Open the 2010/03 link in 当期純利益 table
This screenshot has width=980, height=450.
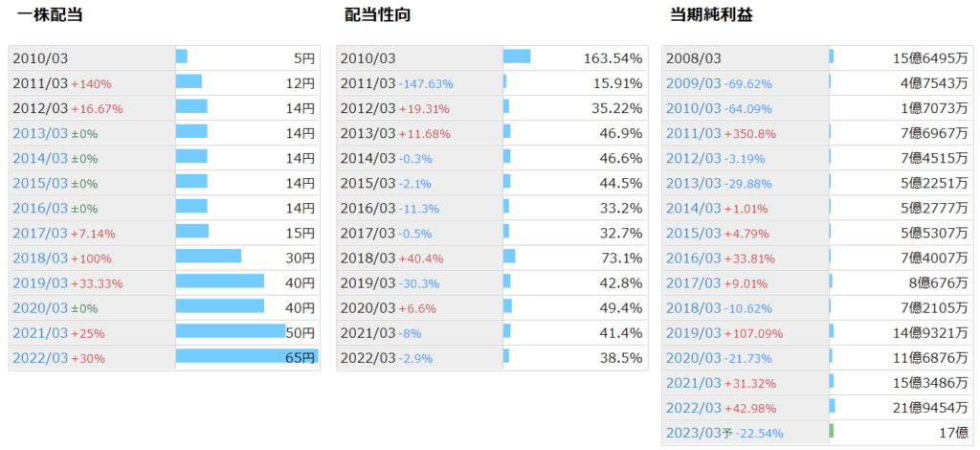[x=694, y=108]
